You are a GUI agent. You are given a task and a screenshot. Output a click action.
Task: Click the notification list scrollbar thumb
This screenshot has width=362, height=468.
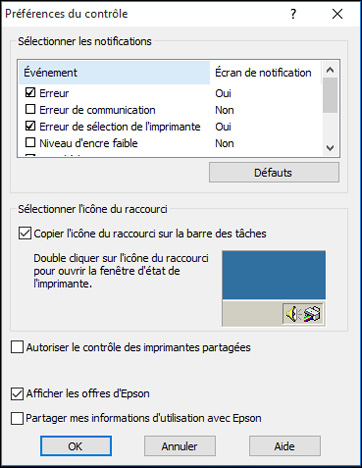pyautogui.click(x=330, y=95)
